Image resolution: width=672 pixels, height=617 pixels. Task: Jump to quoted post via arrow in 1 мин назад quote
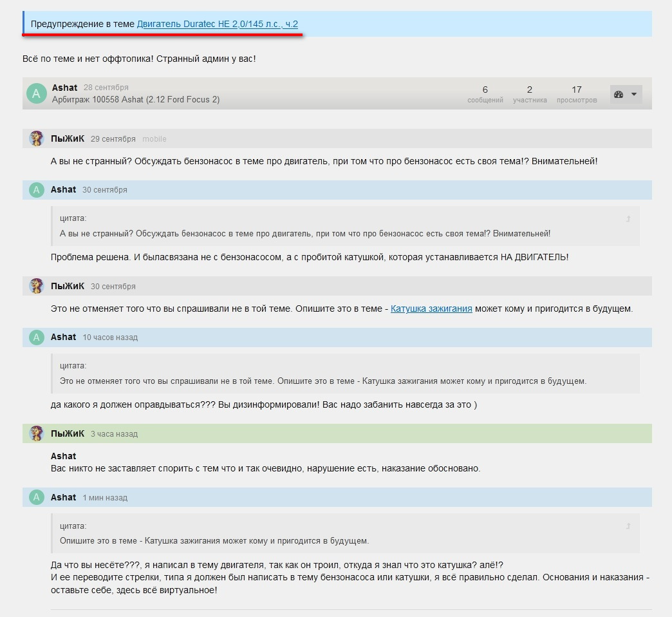628,526
